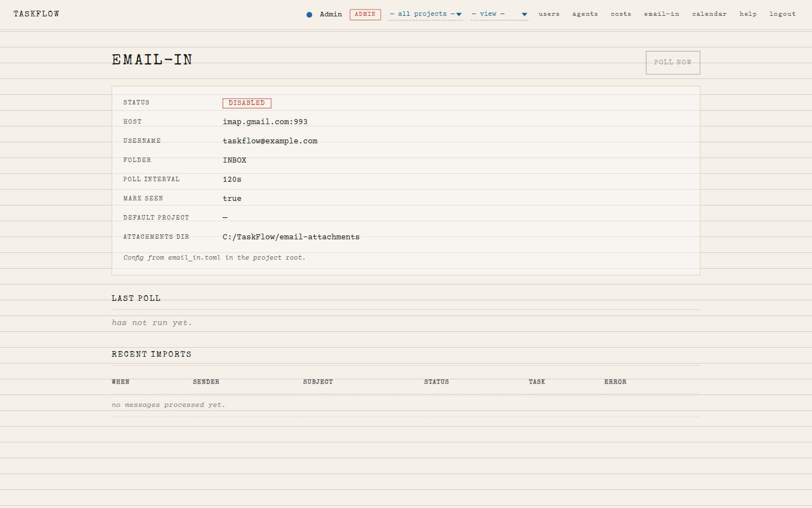The height and width of the screenshot is (508, 812).
Task: Click the ERROR column header
Action: click(x=615, y=382)
